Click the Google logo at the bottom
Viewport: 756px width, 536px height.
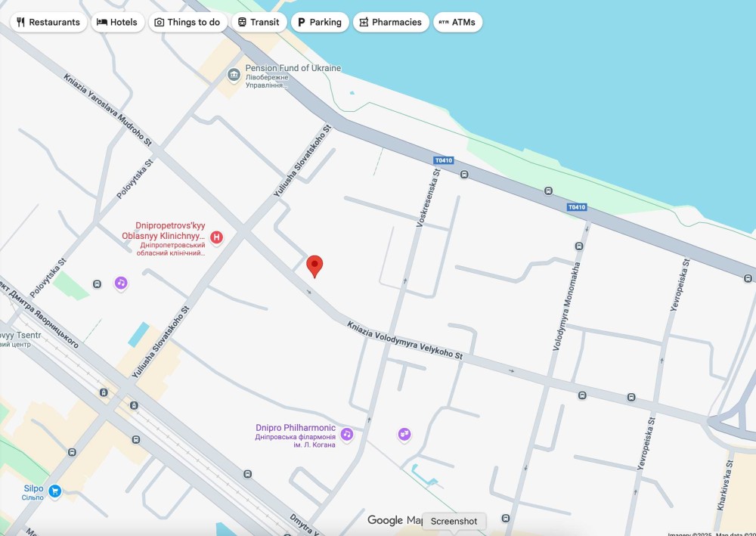386,520
